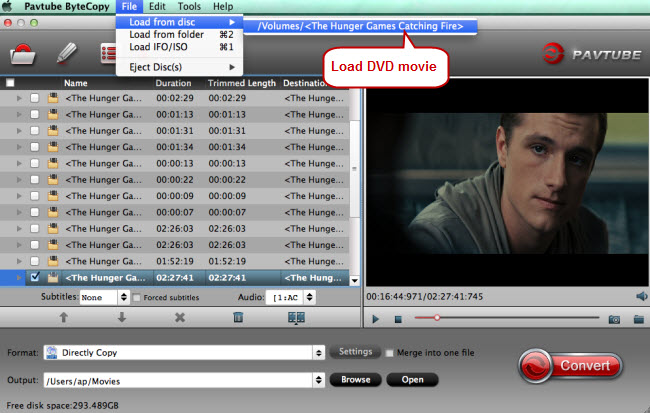Choose Hunger Games Catching Fire volume
This screenshot has width=650, height=413.
click(360, 26)
